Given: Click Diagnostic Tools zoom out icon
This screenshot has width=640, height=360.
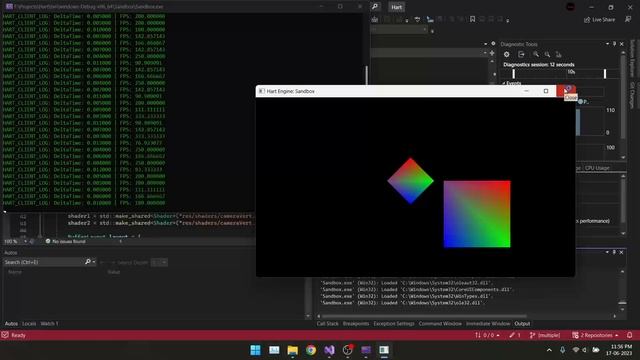Looking at the screenshot, I should (x=547, y=54).
